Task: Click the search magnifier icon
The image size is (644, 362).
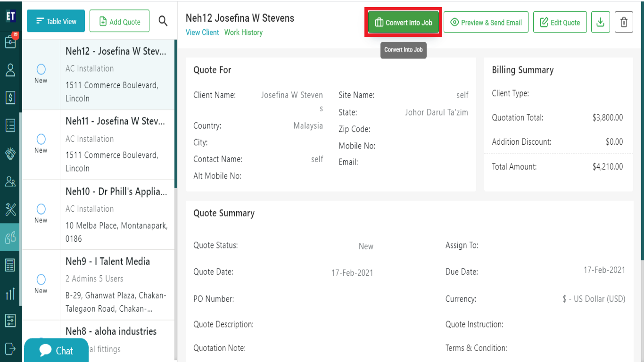Action: [163, 21]
